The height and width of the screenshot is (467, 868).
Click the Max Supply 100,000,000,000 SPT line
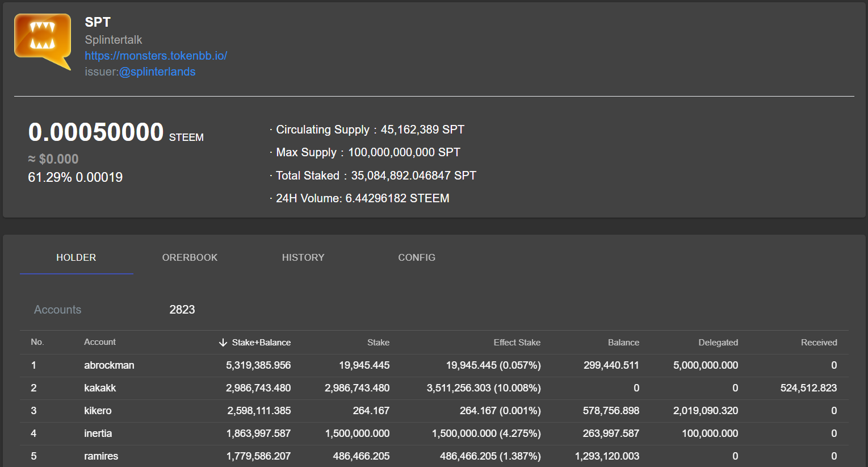365,152
